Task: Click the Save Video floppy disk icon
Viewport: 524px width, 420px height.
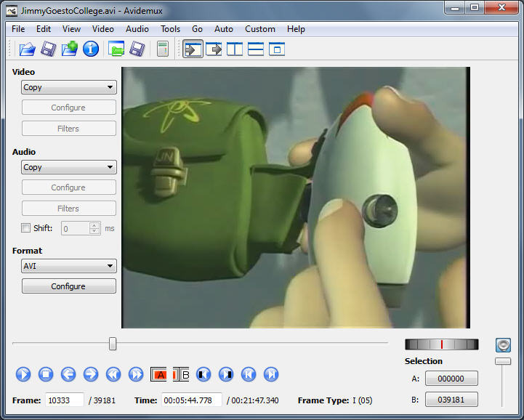Action: click(x=49, y=49)
